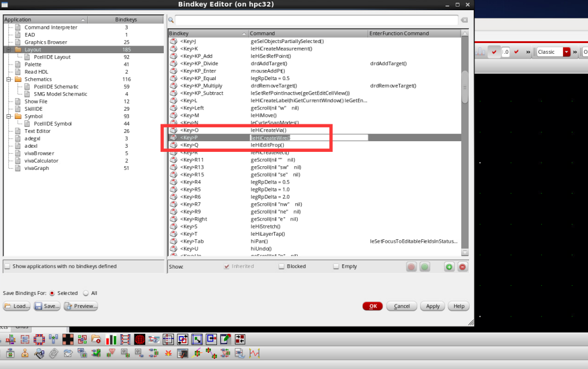Click the black square with orange corners icon
588x369 pixels.
[x=68, y=340]
